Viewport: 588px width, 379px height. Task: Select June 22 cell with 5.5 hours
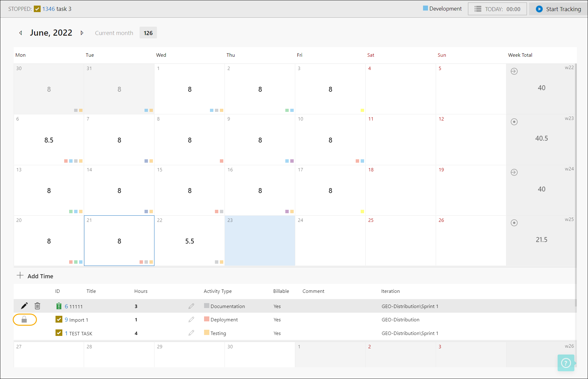189,240
